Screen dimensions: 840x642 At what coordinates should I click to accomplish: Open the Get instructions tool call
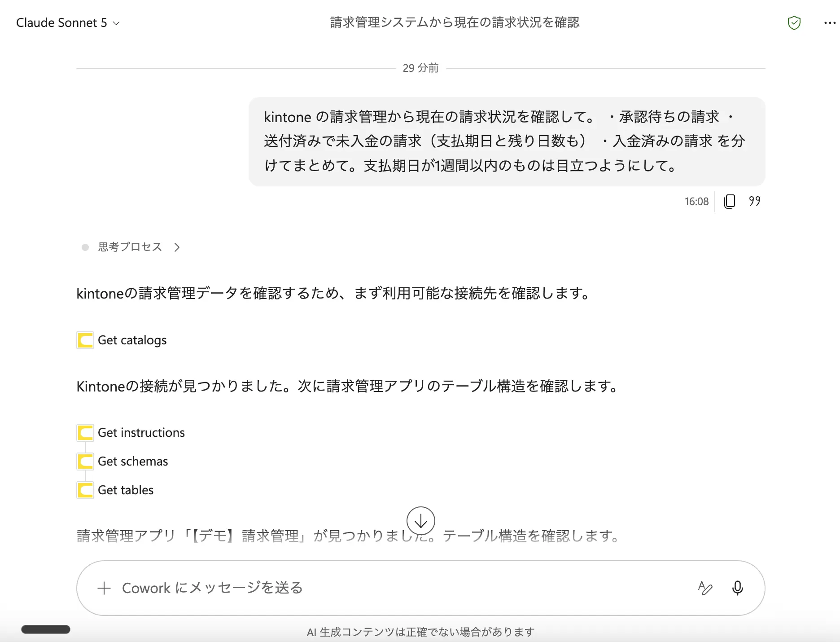[141, 433]
